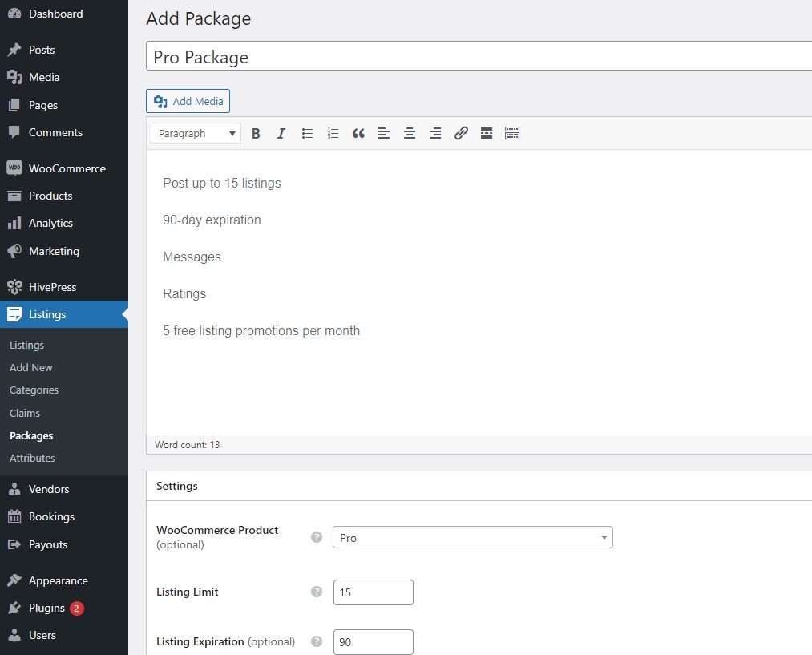Open Marketing via the megaphone icon

pyautogui.click(x=14, y=251)
